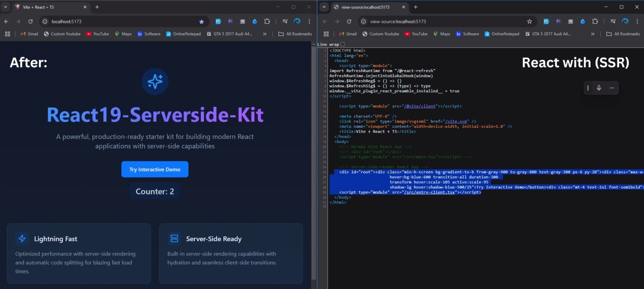This screenshot has height=289, width=644.
Task: Expand hidden bookmarks chevron in right browser
Action: coord(593,34)
